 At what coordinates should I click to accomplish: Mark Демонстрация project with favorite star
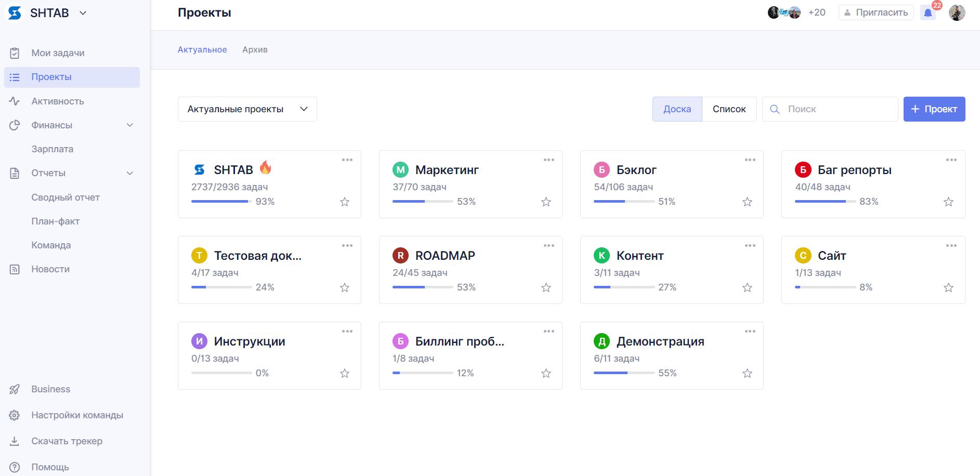[x=747, y=373]
